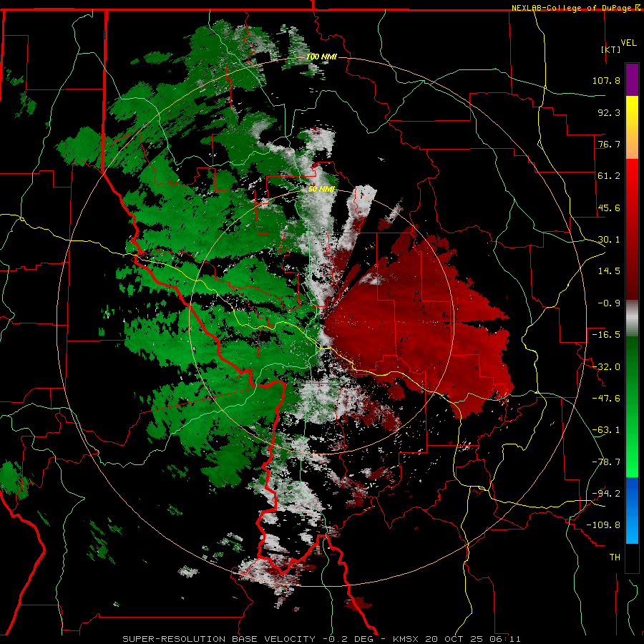Viewport: 644px width, 644px height.
Task: Click the VEL legend title
Action: pos(628,42)
